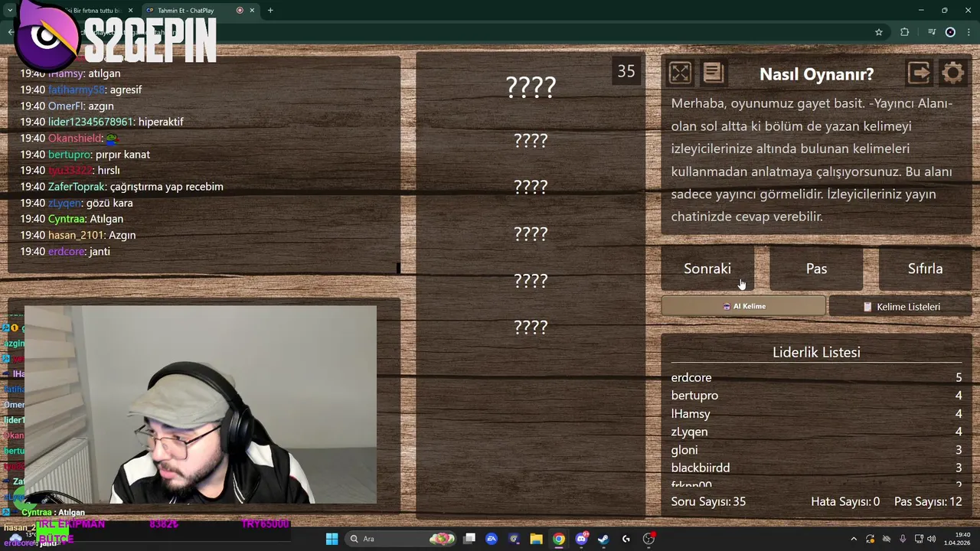The image size is (980, 551).
Task: Expand the tab search dropdown arrow
Action: (x=10, y=11)
